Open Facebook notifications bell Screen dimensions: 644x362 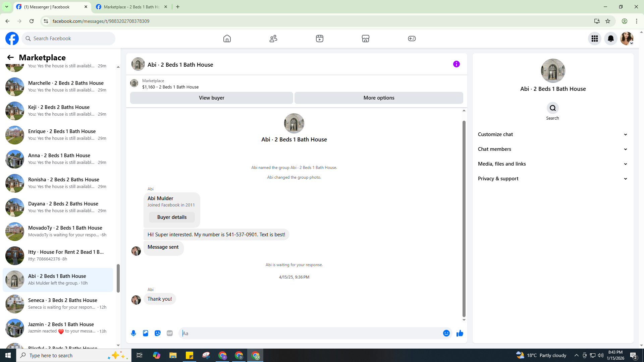point(611,39)
